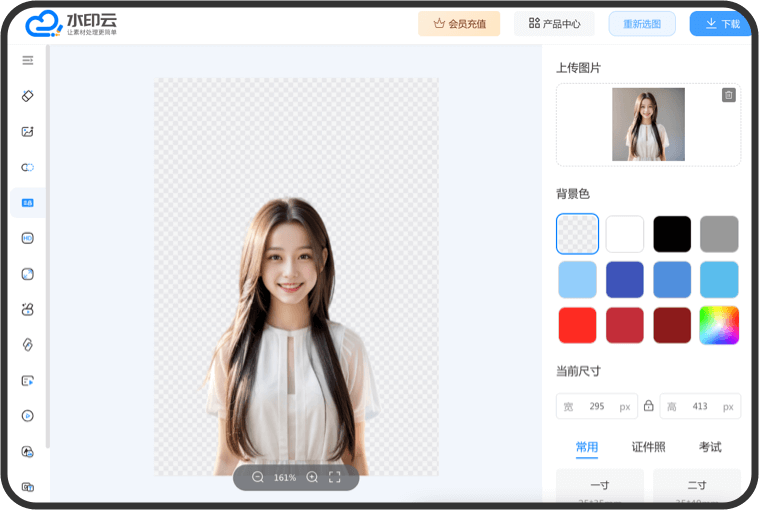759x510 pixels.
Task: Choose the black background swatch
Action: pyautogui.click(x=672, y=234)
